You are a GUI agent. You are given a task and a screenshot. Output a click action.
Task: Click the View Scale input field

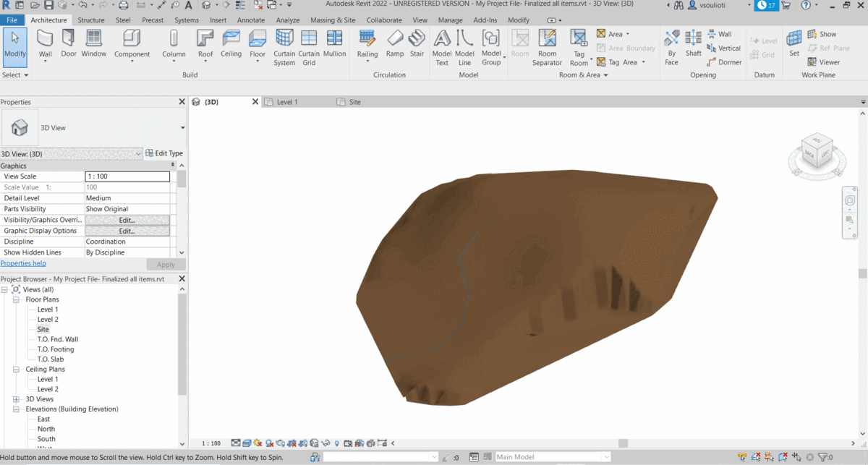127,176
